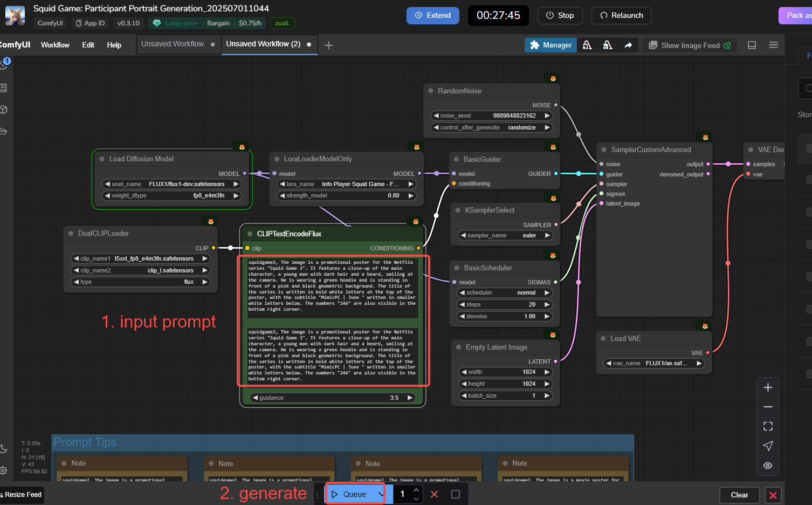812x505 pixels.
Task: Click the Clear button
Action: coord(739,495)
